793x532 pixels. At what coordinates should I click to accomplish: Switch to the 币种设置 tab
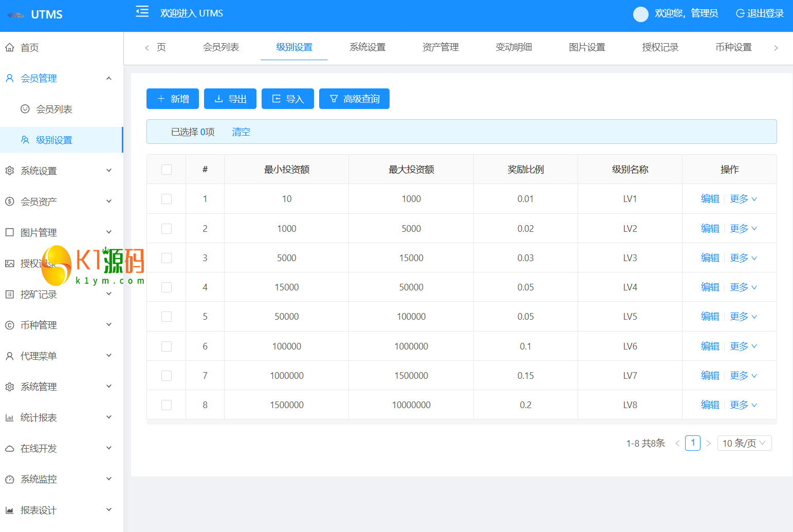(733, 47)
